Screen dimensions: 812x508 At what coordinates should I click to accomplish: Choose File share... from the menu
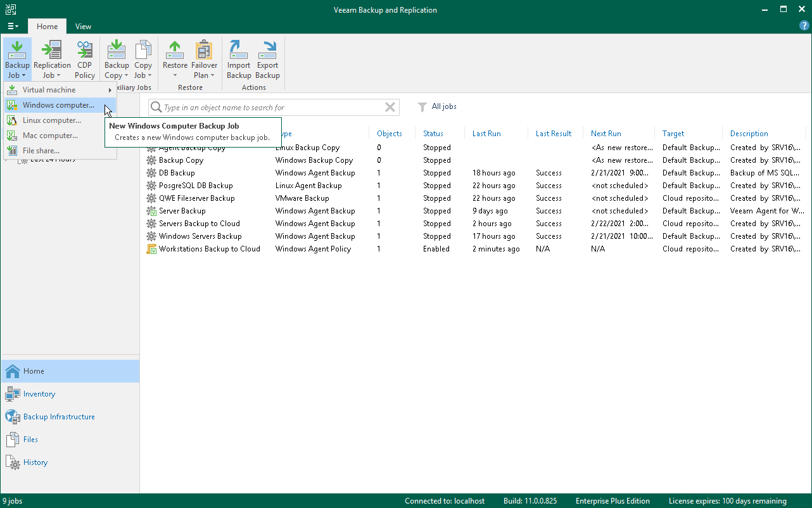[x=41, y=151]
